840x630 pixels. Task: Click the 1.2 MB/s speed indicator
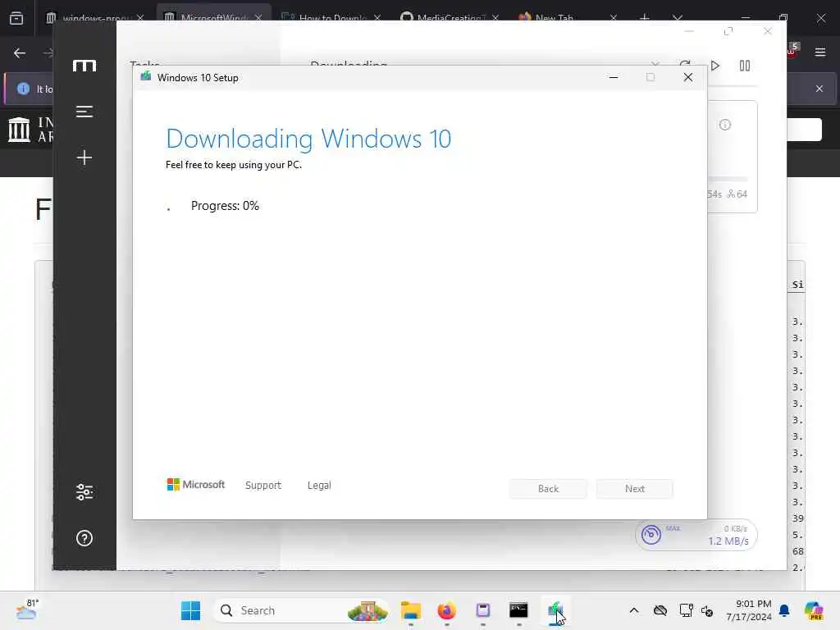coord(728,541)
